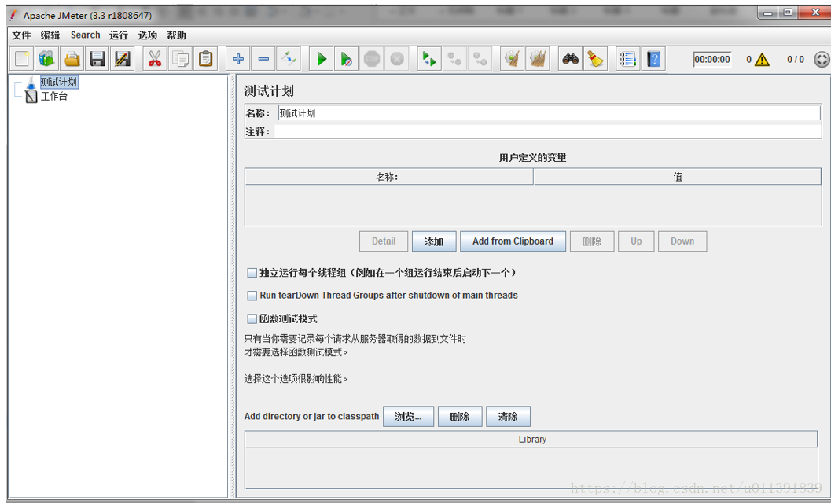Open the 选项 menu
Image resolution: width=831 pixels, height=504 pixels.
coord(147,35)
